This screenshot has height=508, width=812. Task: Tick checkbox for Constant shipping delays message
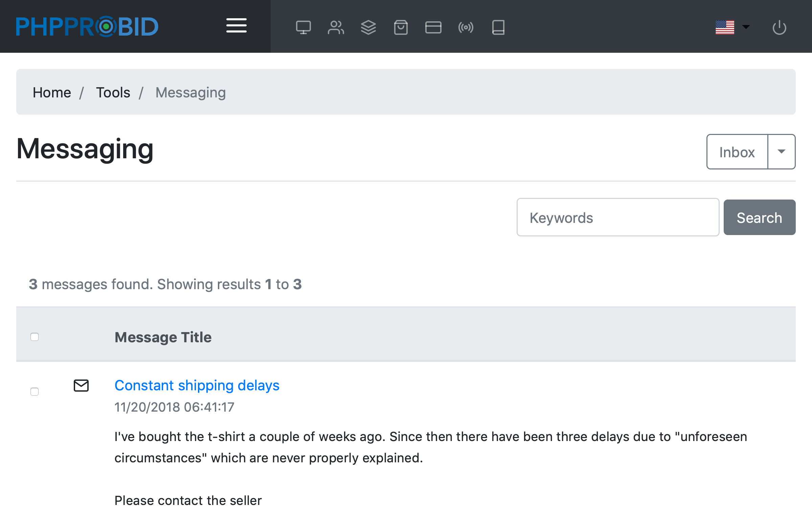[x=35, y=391]
